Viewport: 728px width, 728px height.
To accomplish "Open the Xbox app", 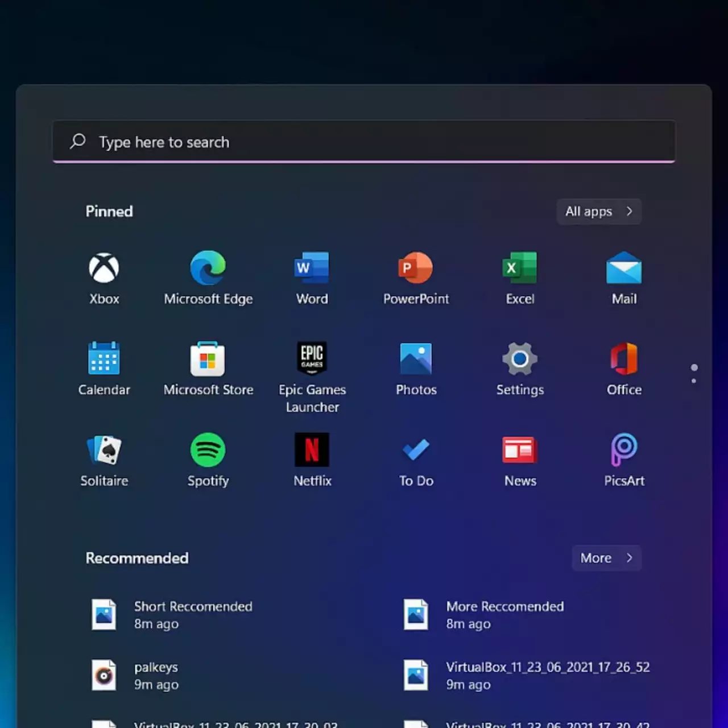I will click(104, 279).
